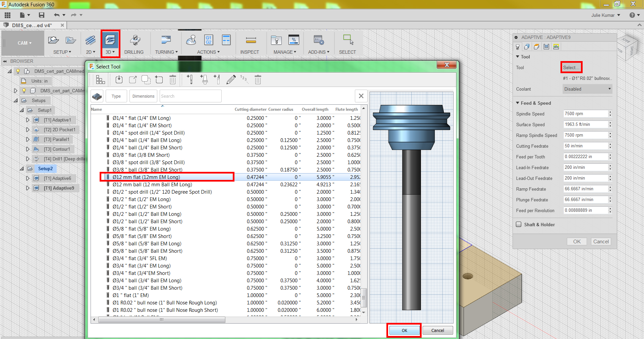Click the vertical scrollbar thumb of the tool list
This screenshot has width=644, height=339.
coord(364,298)
